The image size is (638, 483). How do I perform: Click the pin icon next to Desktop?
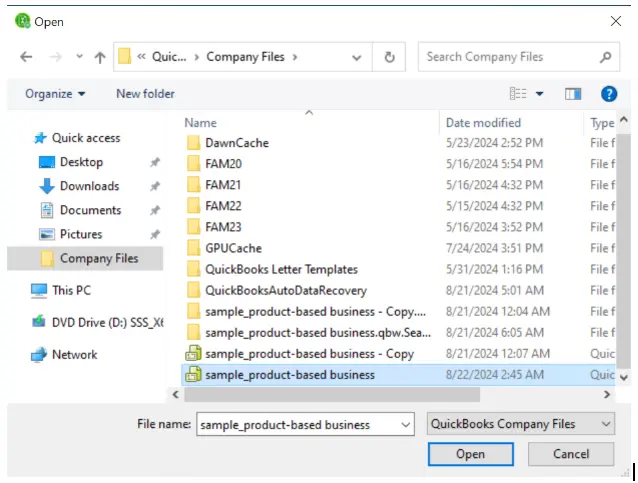pyautogui.click(x=155, y=162)
